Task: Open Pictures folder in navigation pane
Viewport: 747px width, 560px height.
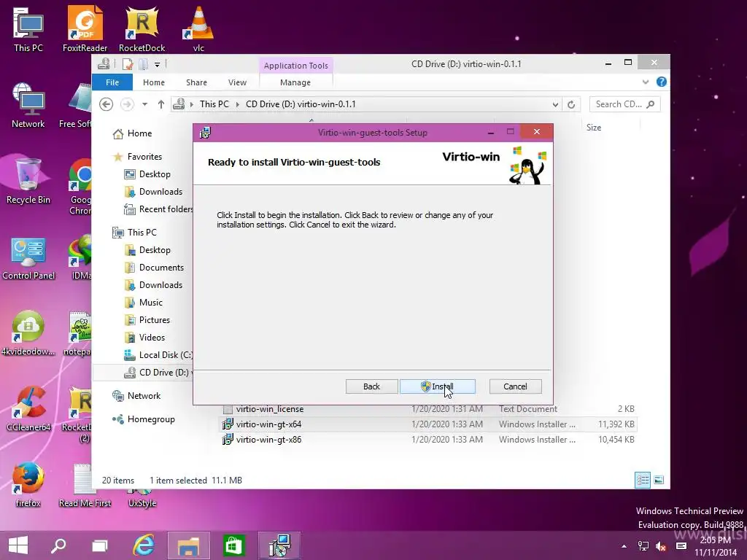Action: (x=155, y=320)
